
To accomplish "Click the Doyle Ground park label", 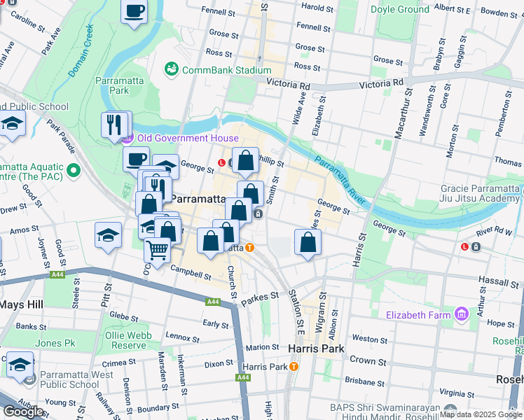I will (400, 9).
